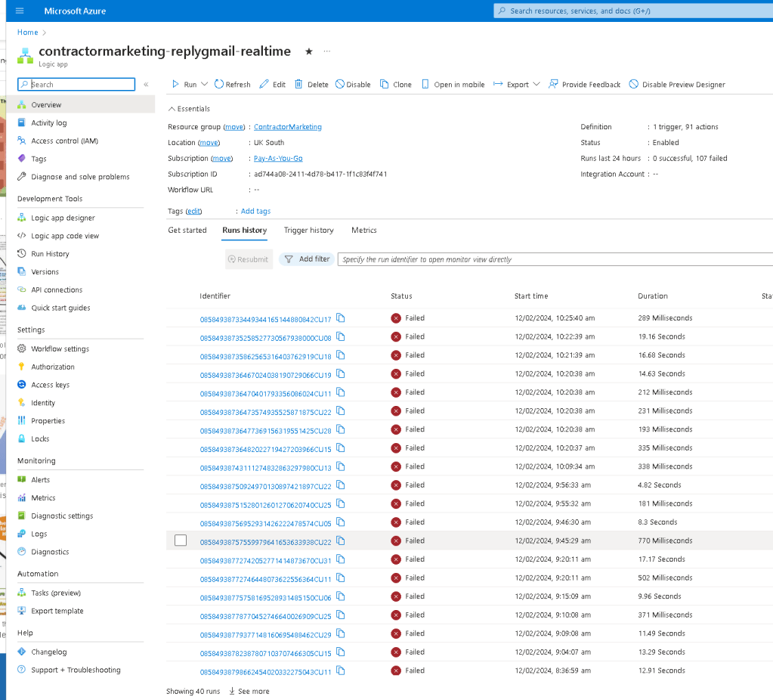Expand the Run dropdown arrow
773x700 pixels.
pyautogui.click(x=204, y=85)
